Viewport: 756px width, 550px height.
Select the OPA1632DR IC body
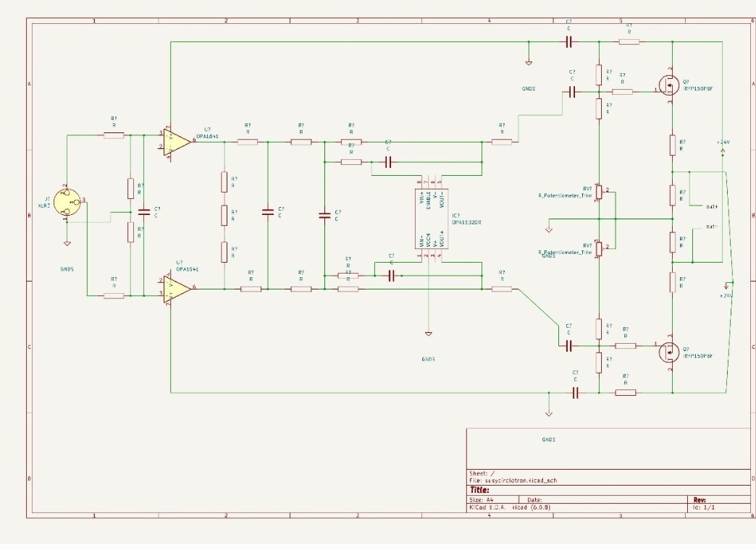pos(432,219)
